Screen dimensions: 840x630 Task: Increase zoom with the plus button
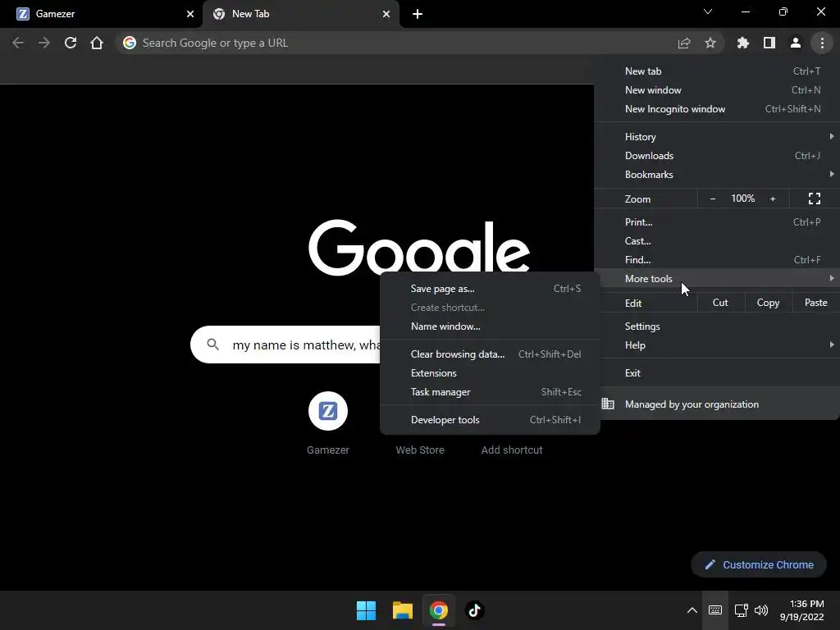[x=773, y=199]
